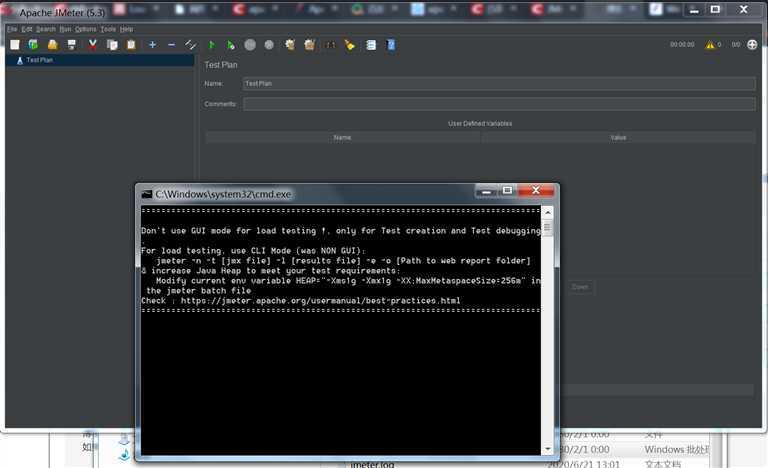Click the Open file folder icon
The height and width of the screenshot is (468, 768).
[53, 45]
